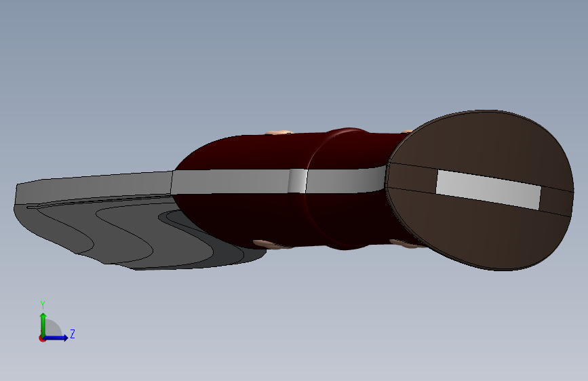Click the Z label of the triad
The width and height of the screenshot is (588, 381).
coord(73,334)
